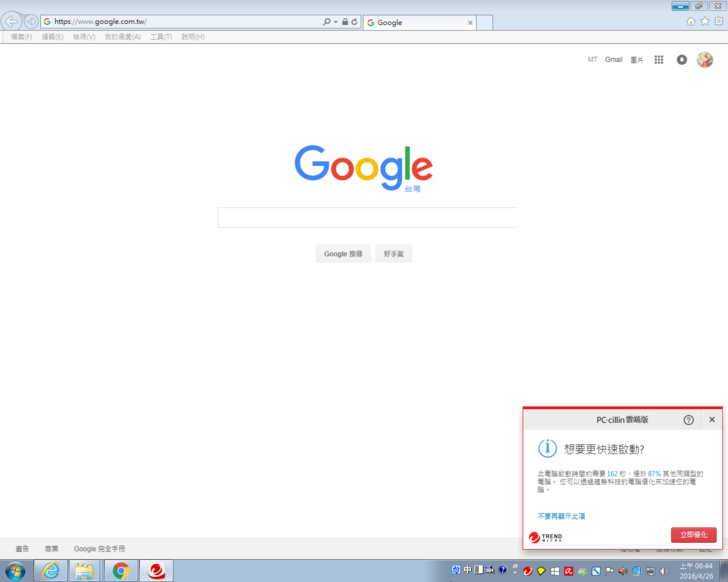The image size is (728, 582).
Task: Open the Google 完全手冊 footer link
Action: (x=99, y=549)
